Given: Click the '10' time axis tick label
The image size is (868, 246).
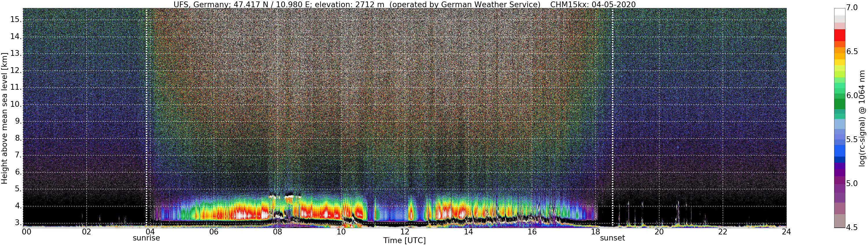Looking at the screenshot, I should pyautogui.click(x=341, y=232).
